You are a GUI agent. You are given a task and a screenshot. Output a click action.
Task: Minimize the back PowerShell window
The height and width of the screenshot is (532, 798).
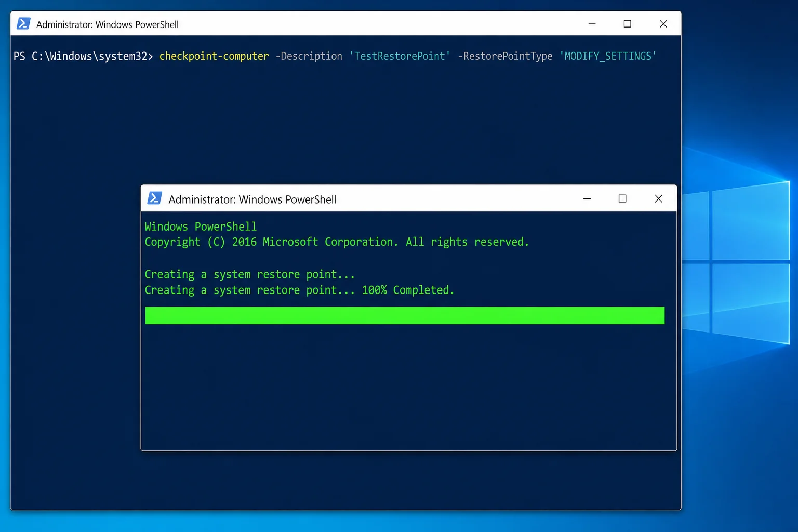coord(592,24)
